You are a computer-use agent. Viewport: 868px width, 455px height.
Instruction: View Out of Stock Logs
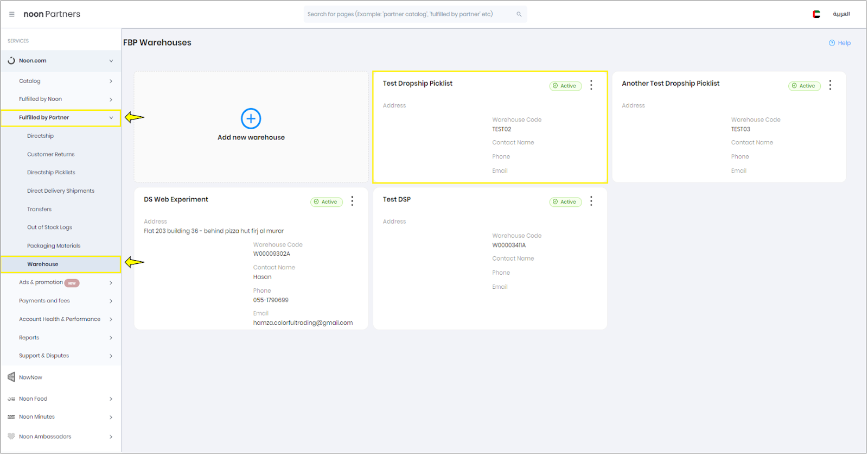pyautogui.click(x=50, y=227)
